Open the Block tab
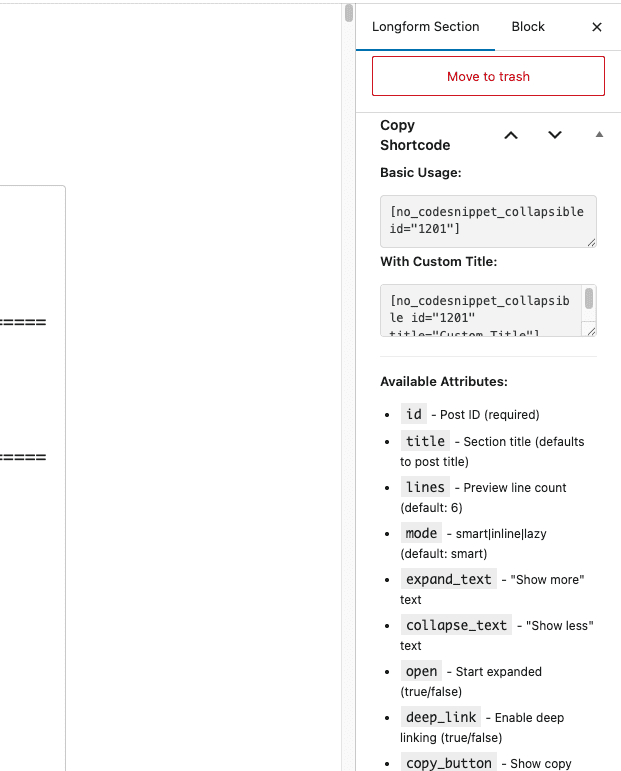The height and width of the screenshot is (771, 621). pyautogui.click(x=528, y=27)
